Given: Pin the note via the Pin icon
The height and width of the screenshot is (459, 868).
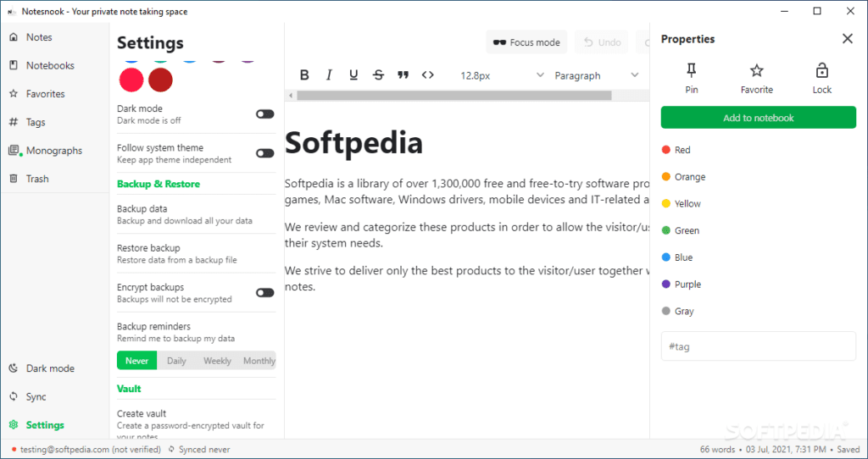Looking at the screenshot, I should (692, 79).
